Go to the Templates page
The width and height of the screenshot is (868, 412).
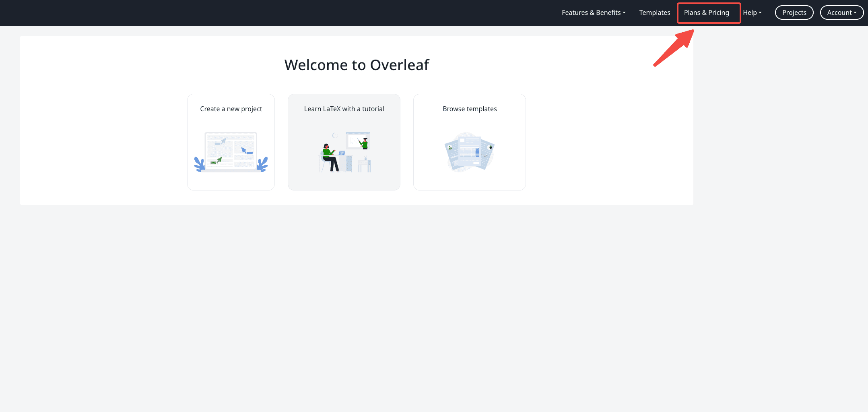click(x=655, y=12)
